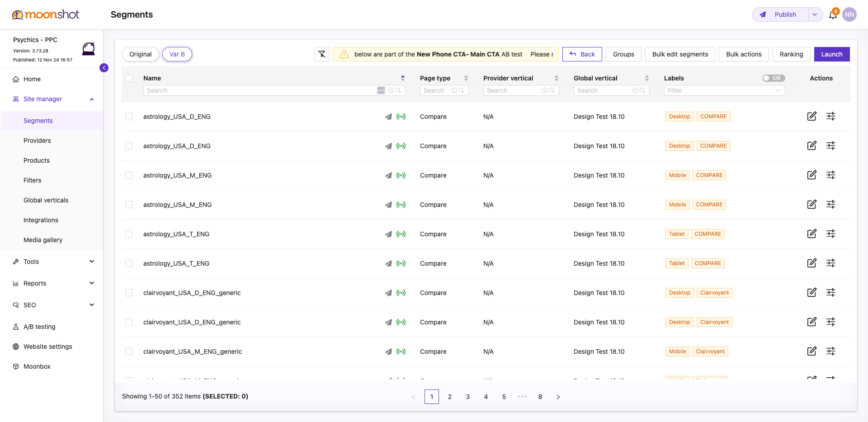Screen dimensions: 868x422
Task: Sort by Global vertical column arrows
Action: click(647, 78)
